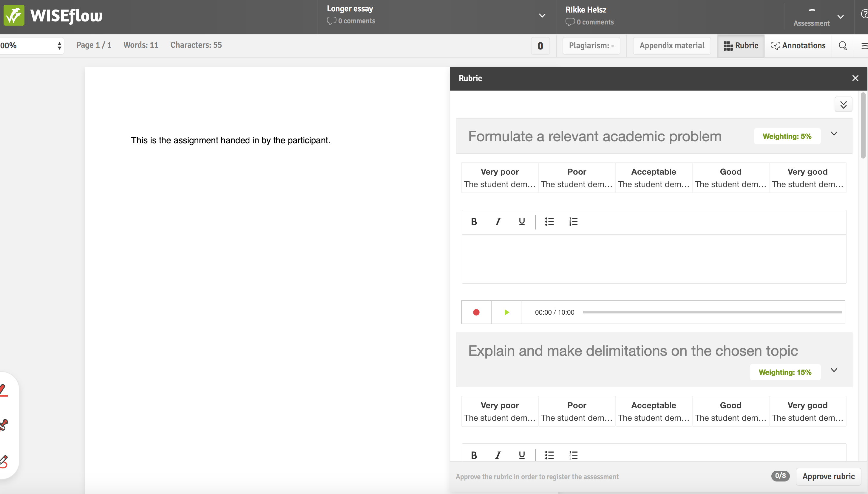This screenshot has width=868, height=494.
Task: Open Appendix material
Action: 672,46
